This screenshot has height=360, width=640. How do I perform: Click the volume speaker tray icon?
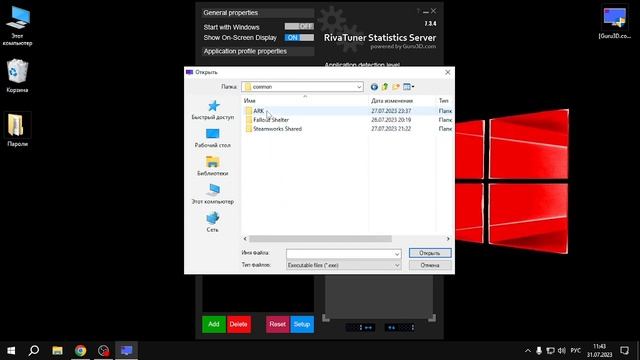562,351
